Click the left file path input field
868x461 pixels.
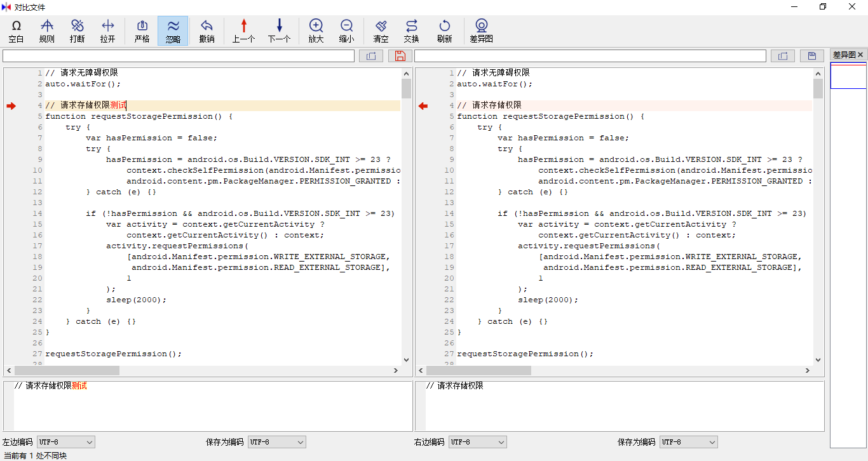coord(179,56)
